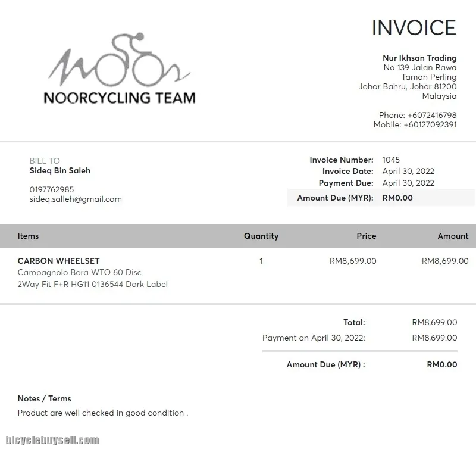
Task: Click the Total amount RM8,699.00
Action: click(x=434, y=322)
